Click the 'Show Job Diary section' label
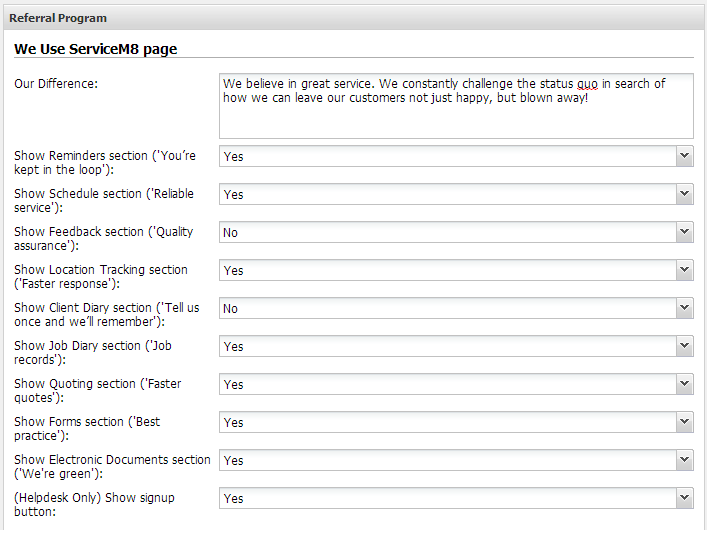 point(93,353)
